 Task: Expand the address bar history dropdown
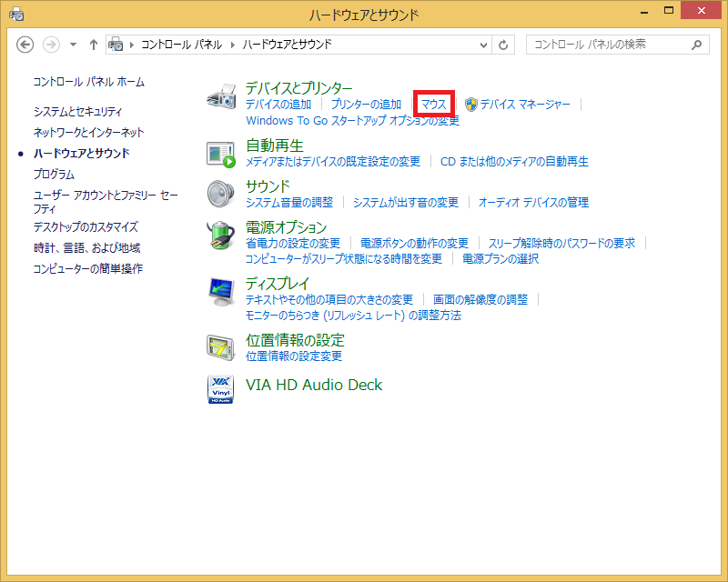click(x=483, y=45)
